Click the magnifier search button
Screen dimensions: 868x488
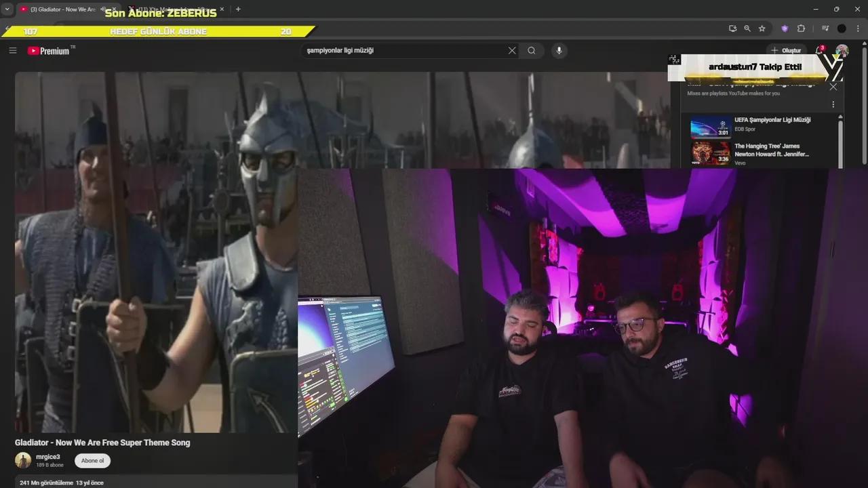(x=532, y=50)
